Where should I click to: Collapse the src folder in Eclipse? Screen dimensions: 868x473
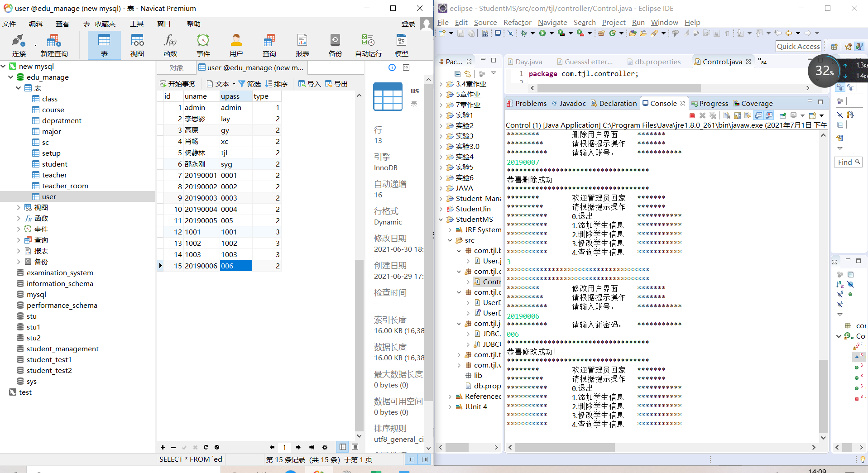click(450, 240)
